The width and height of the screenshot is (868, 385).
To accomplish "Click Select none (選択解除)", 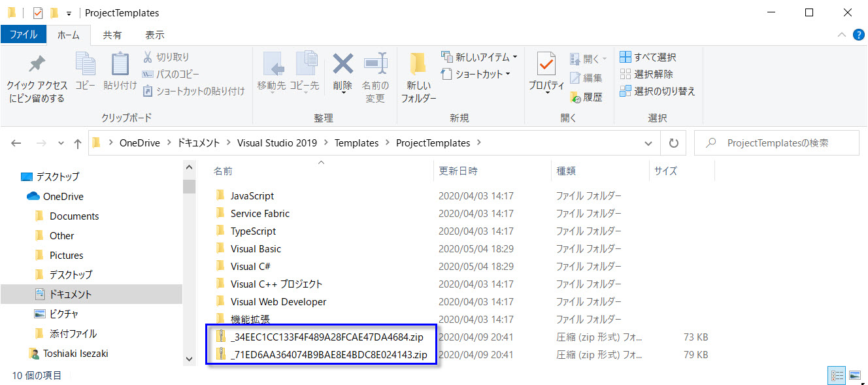I will (646, 75).
